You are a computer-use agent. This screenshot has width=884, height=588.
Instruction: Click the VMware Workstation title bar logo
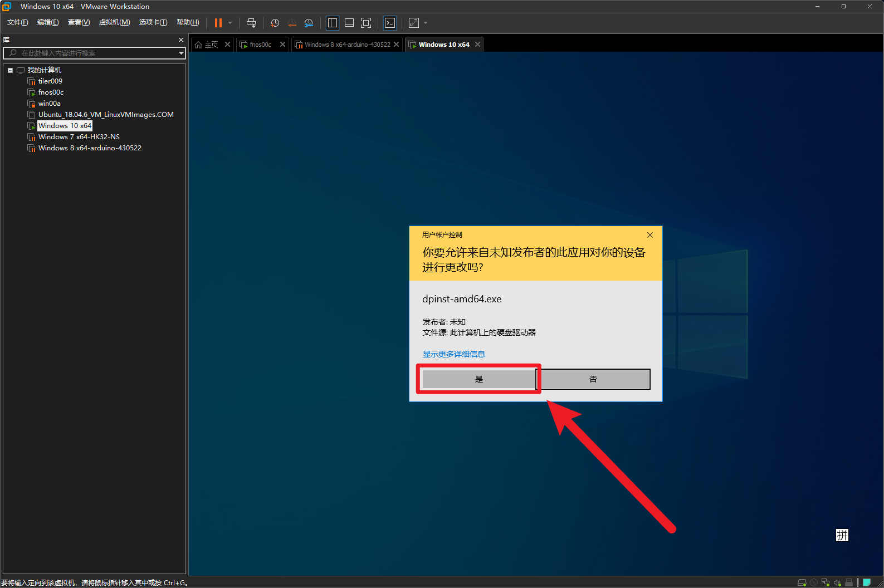pos(7,7)
